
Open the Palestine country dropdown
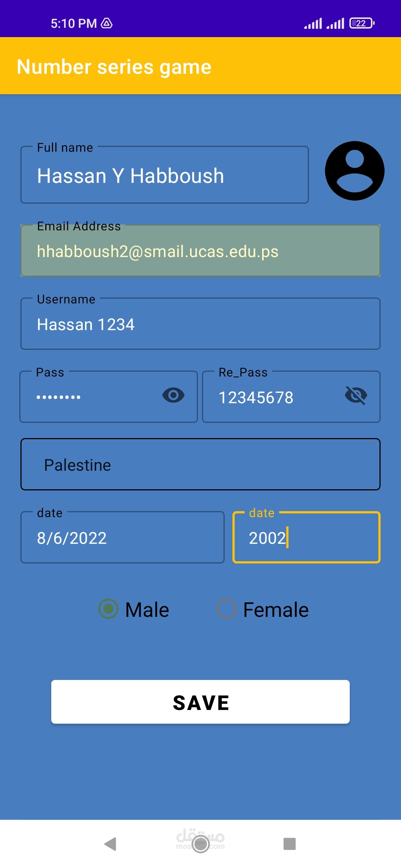[x=200, y=464]
